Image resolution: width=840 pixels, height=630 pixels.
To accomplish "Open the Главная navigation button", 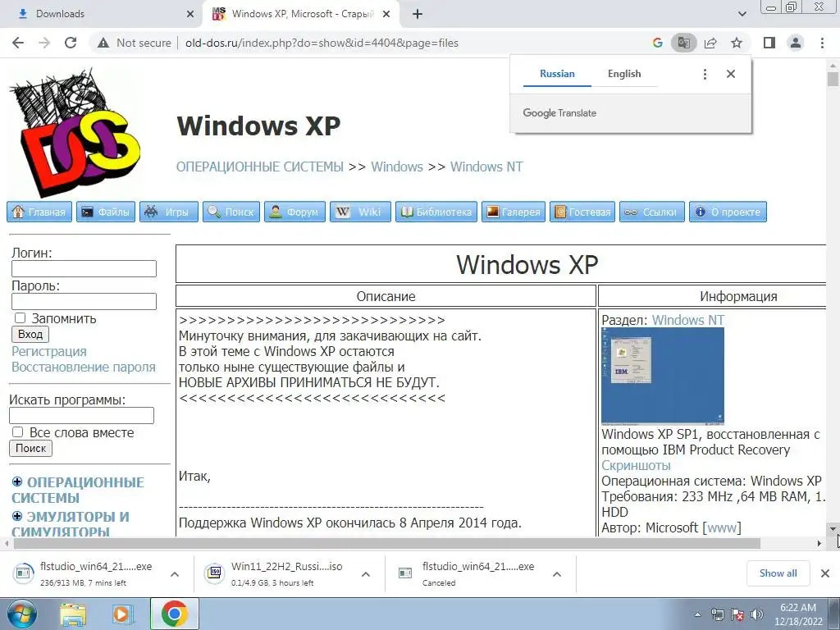I will coord(39,212).
